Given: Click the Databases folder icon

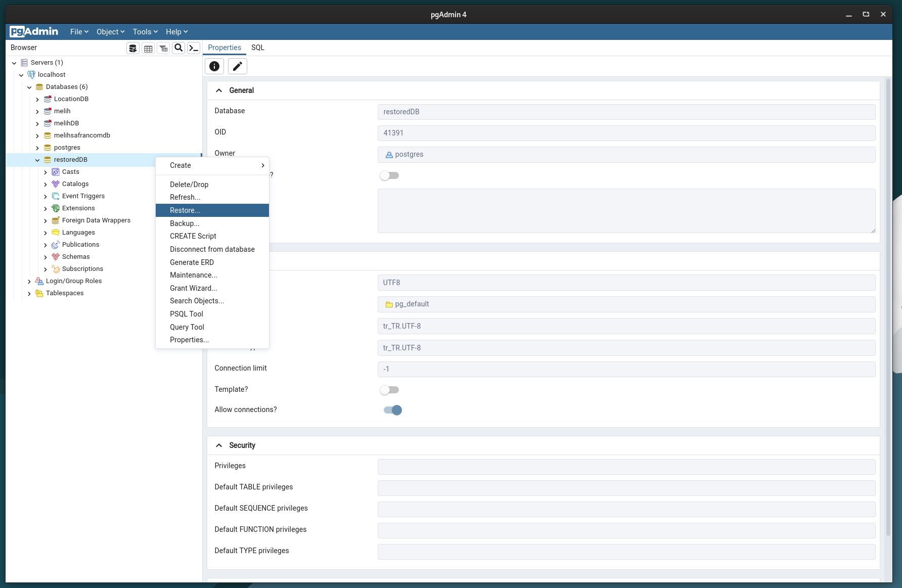Looking at the screenshot, I should pos(39,87).
